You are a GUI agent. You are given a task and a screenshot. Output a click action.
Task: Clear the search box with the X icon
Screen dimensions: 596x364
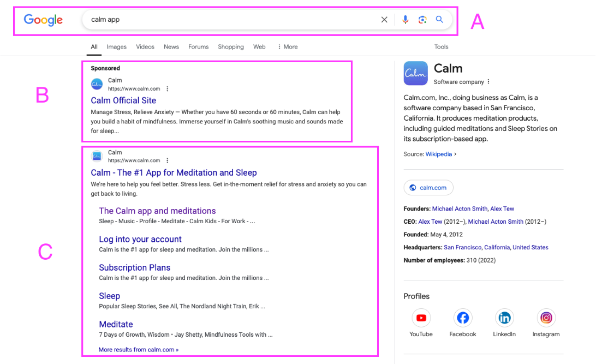tap(384, 20)
